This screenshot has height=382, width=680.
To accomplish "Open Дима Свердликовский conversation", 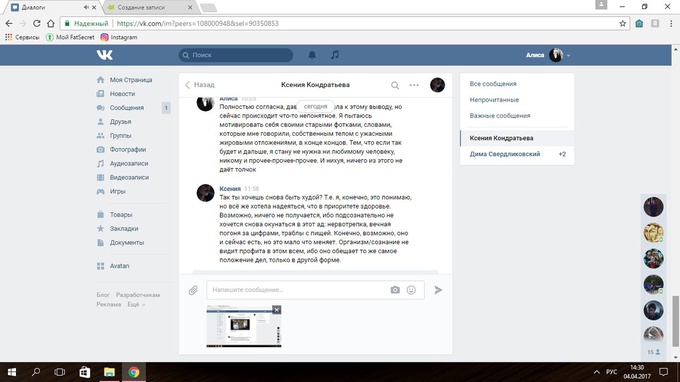I will 517,154.
